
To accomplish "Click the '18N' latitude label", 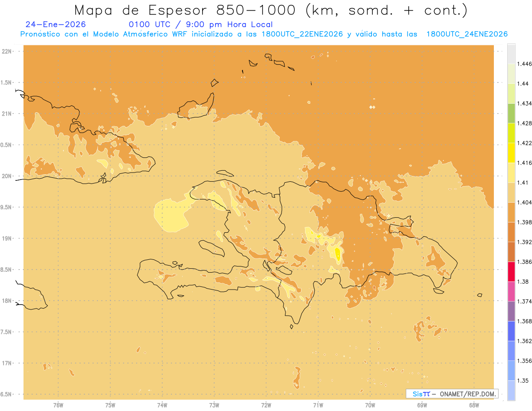I will (8, 301).
